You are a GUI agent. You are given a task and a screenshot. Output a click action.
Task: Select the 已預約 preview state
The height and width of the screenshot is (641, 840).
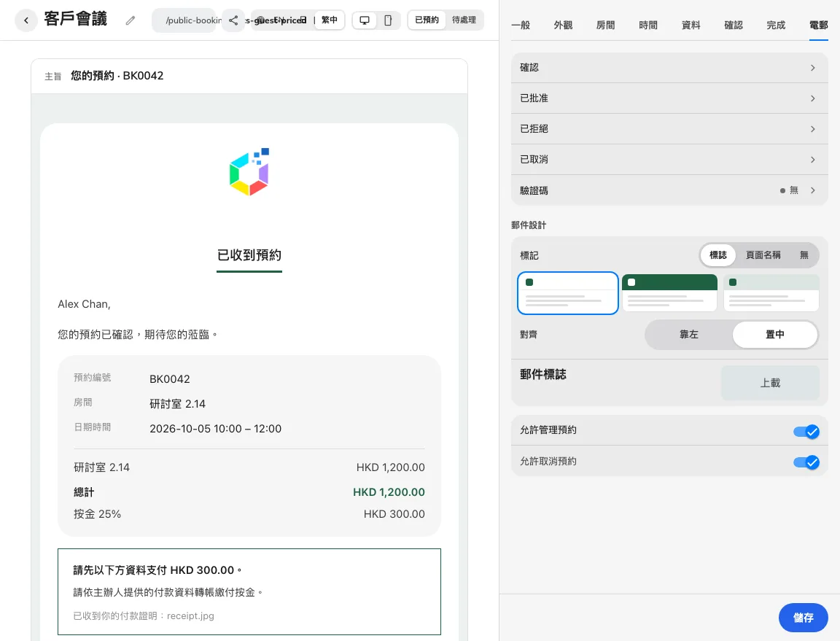[x=427, y=20]
